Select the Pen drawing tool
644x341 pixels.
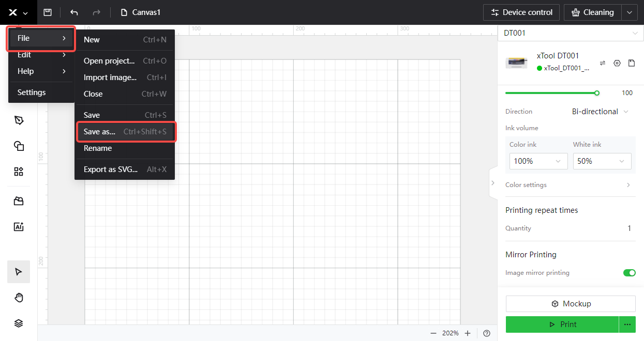coord(19,120)
